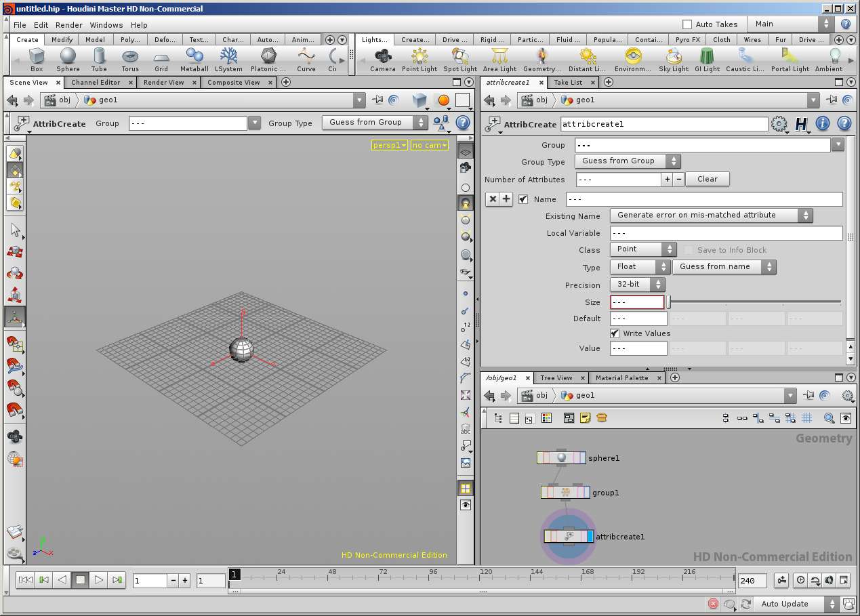Add an Ambient light

pos(829,60)
